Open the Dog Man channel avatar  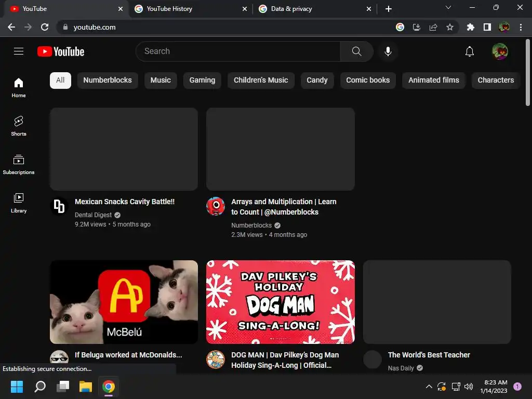pyautogui.click(x=216, y=360)
